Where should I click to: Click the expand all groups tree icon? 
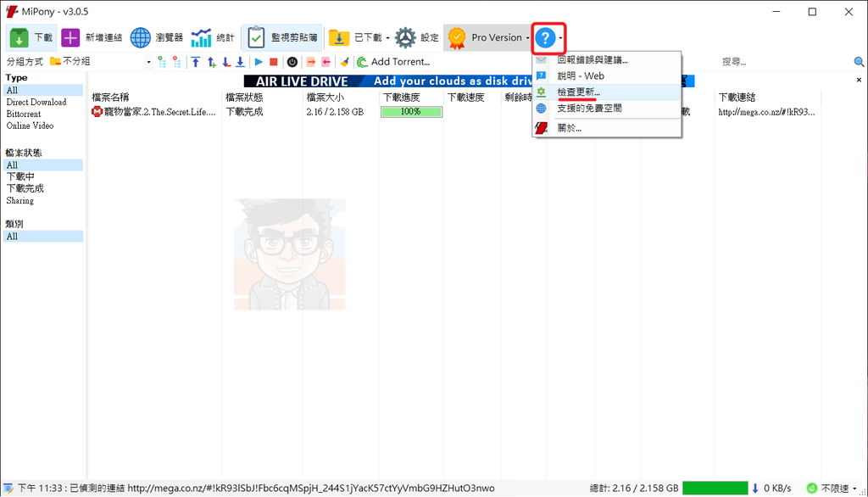[x=162, y=62]
